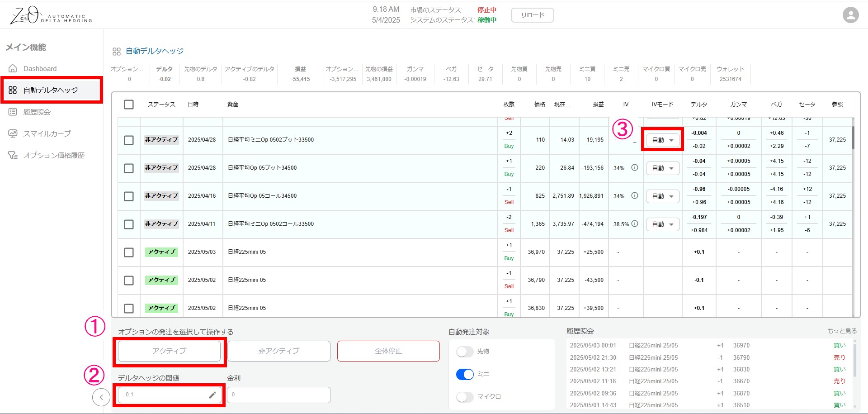Click the pencil edit icon in threshold field
The width and height of the screenshot is (868, 414).
[212, 395]
